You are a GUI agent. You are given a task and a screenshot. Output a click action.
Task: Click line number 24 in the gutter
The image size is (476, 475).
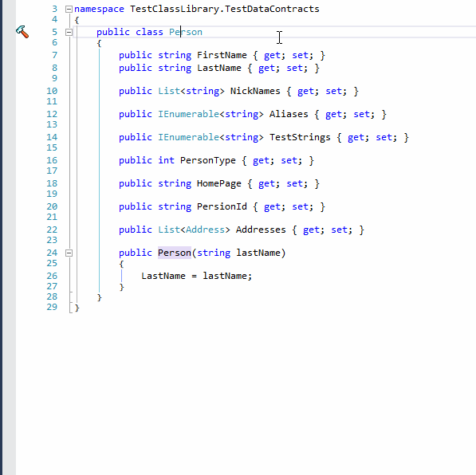coord(52,253)
